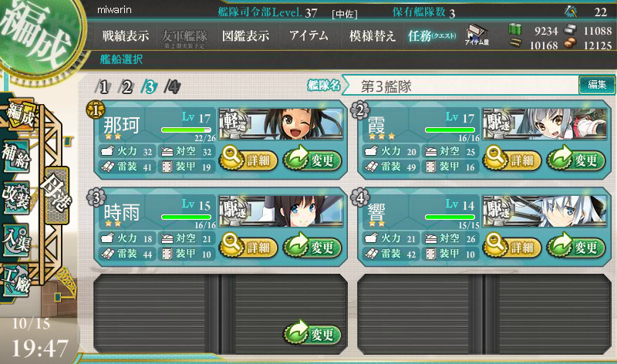Click the 編成 organize sidebar icon
This screenshot has height=364, width=617.
pos(21,113)
